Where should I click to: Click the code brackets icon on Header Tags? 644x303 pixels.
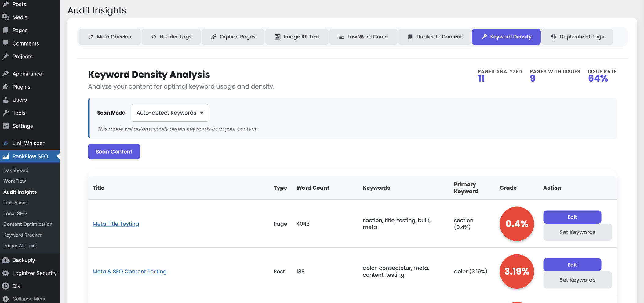[154, 37]
